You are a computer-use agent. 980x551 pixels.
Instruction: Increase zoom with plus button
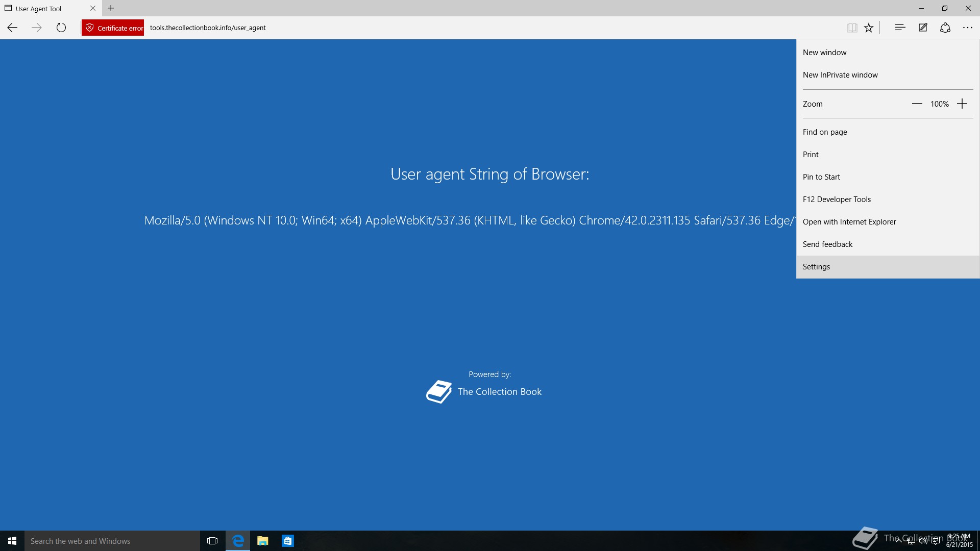coord(962,104)
